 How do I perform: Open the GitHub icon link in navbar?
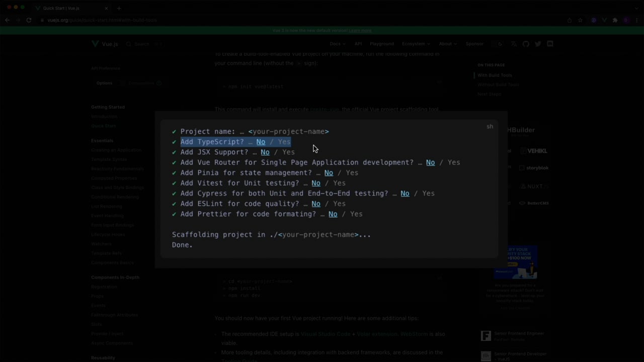coord(526,44)
